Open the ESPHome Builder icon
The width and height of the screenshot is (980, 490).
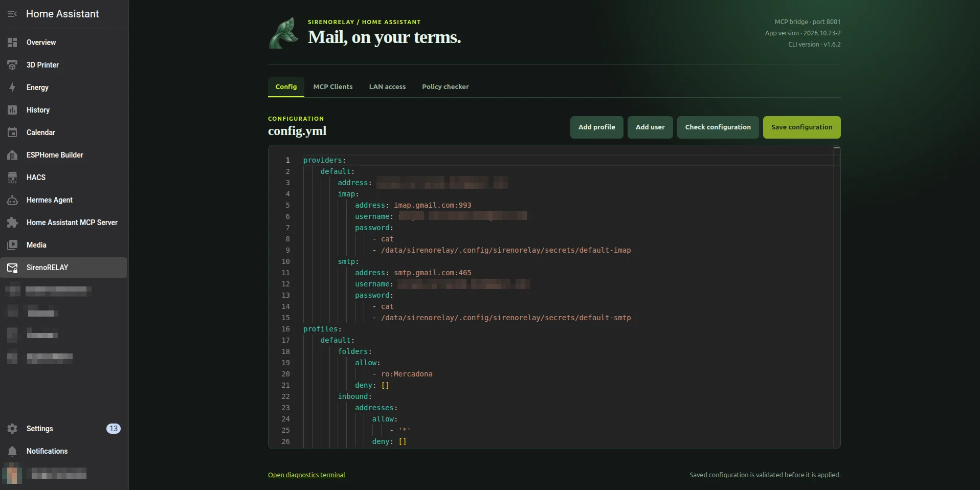click(12, 155)
